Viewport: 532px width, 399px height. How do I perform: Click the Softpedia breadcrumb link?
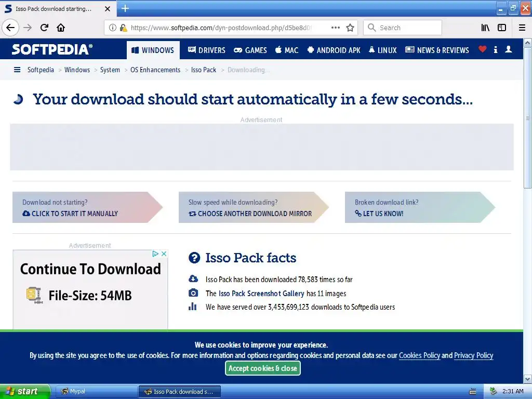click(x=41, y=70)
